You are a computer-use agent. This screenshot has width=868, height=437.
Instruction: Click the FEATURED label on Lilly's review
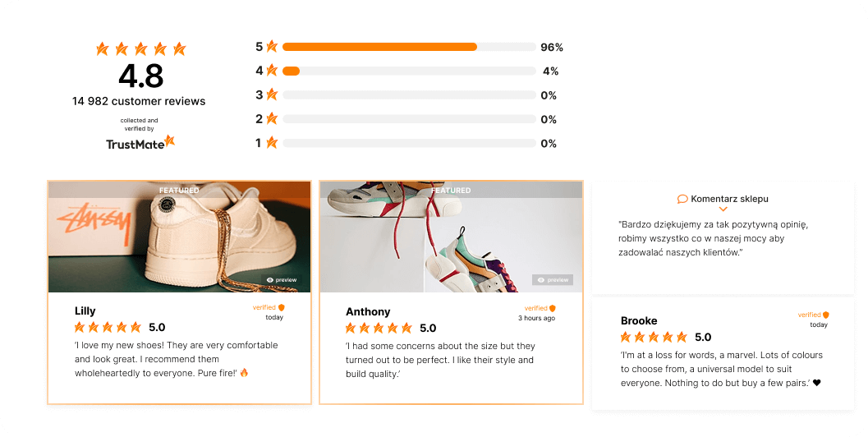179,190
